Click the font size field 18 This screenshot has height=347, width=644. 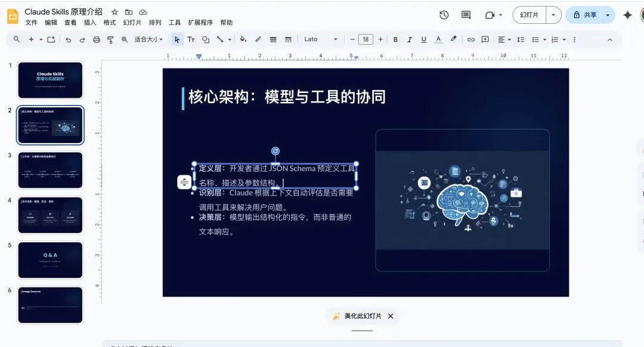tap(366, 39)
